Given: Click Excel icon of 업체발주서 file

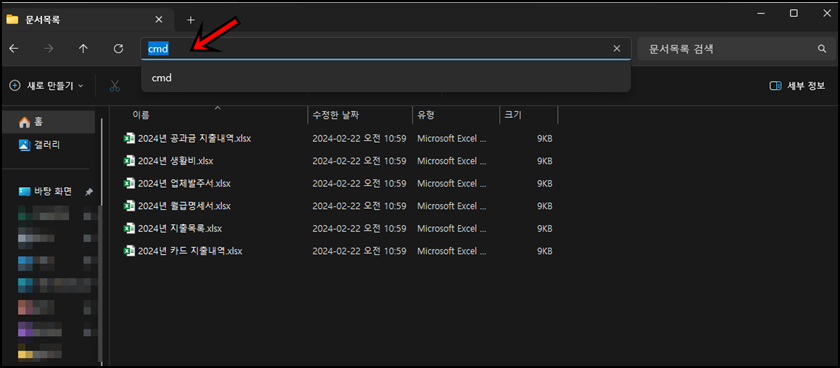Looking at the screenshot, I should 129,183.
